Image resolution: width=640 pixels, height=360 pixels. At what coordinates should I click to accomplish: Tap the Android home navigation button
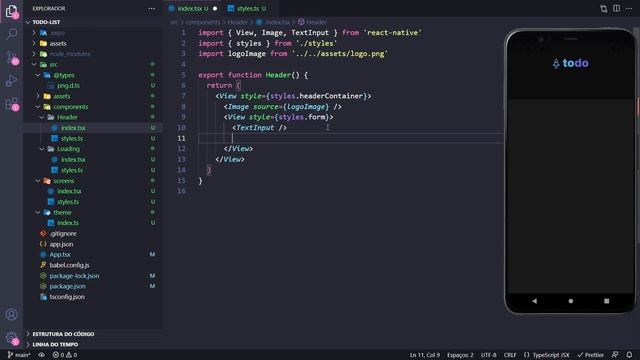tap(571, 301)
